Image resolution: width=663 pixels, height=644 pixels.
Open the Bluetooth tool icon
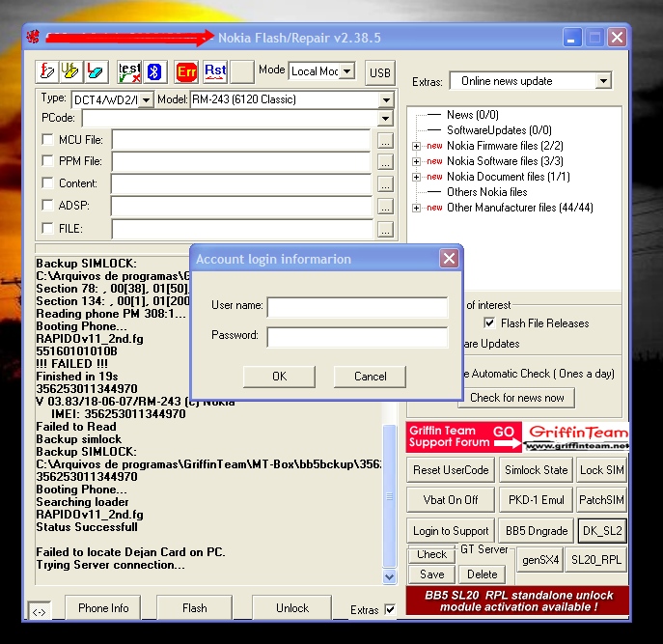pyautogui.click(x=154, y=72)
